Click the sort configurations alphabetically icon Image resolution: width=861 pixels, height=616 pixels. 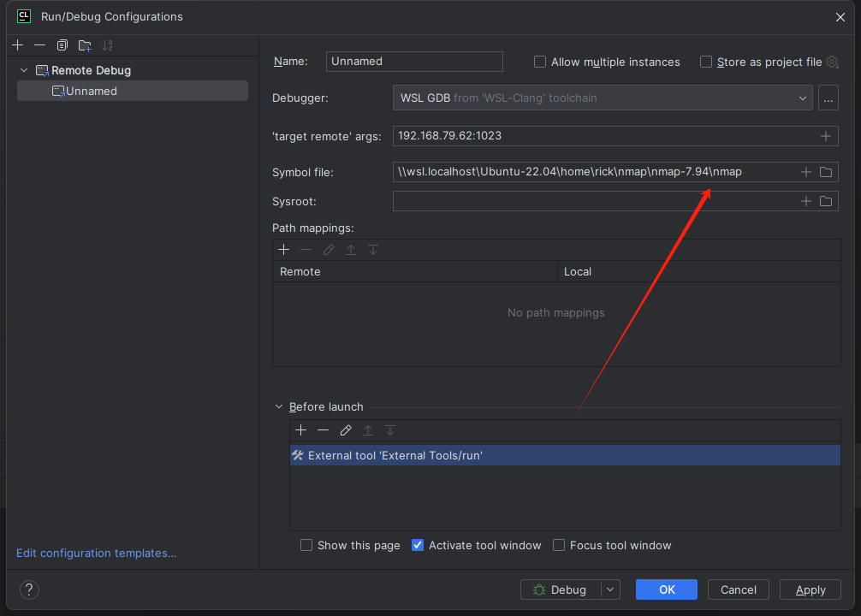tap(107, 45)
